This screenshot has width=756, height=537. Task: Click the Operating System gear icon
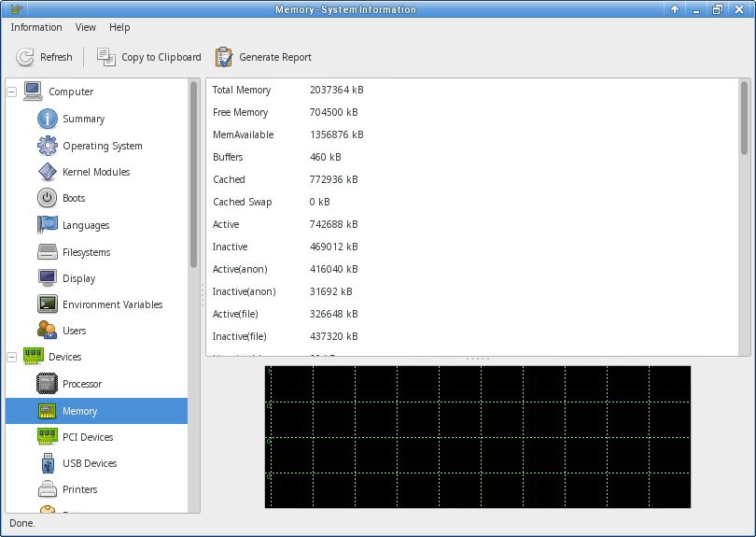pyautogui.click(x=48, y=146)
